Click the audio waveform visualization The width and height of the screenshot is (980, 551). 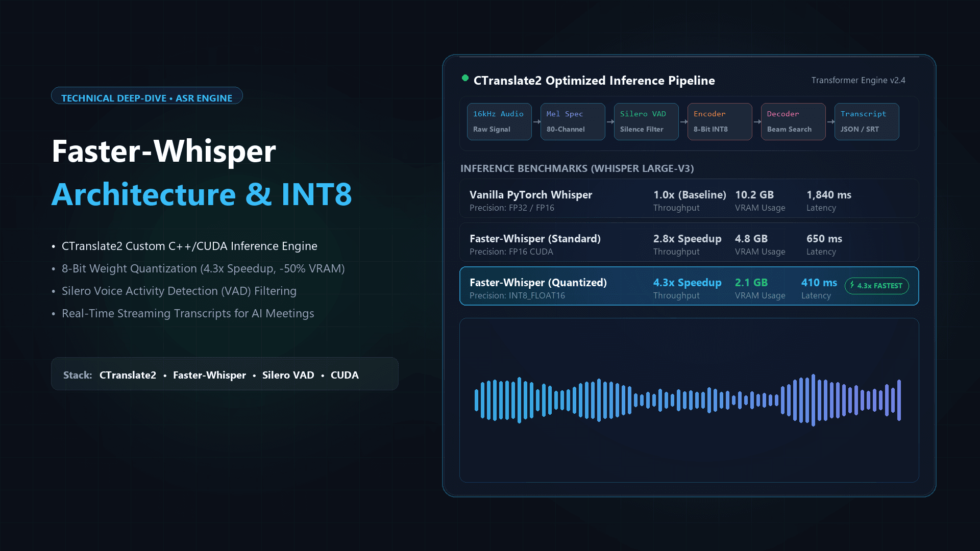pos(688,400)
